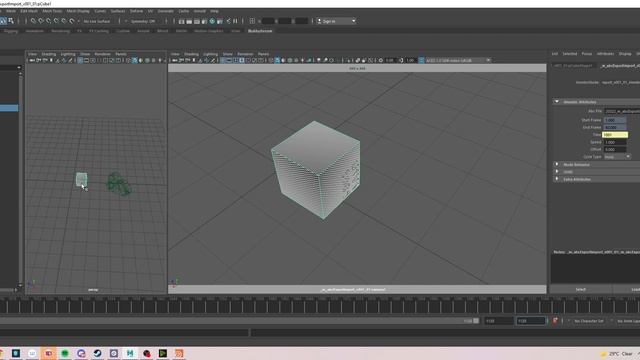
Task: Open Render Settings icon
Action: [x=204, y=21]
